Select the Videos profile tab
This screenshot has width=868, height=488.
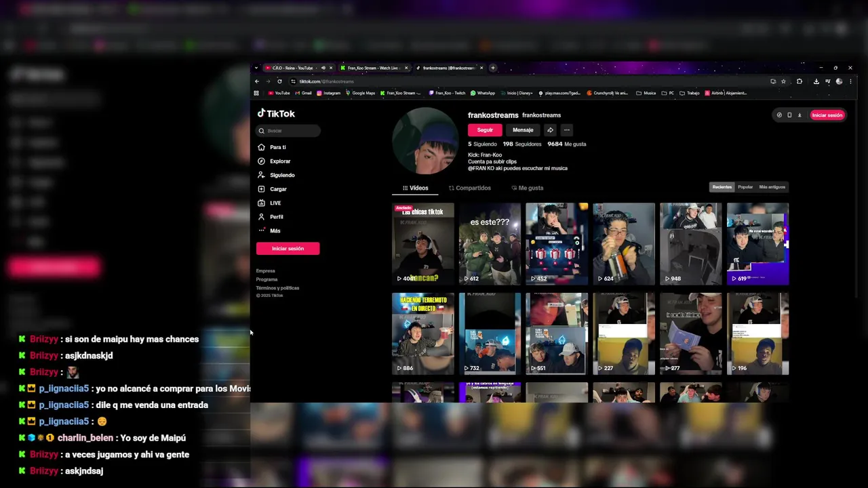click(415, 188)
